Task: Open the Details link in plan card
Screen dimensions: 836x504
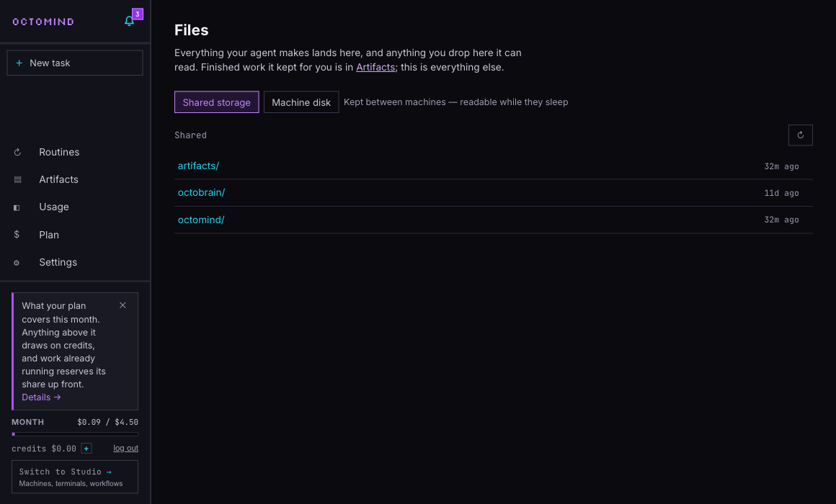Action: (x=41, y=397)
